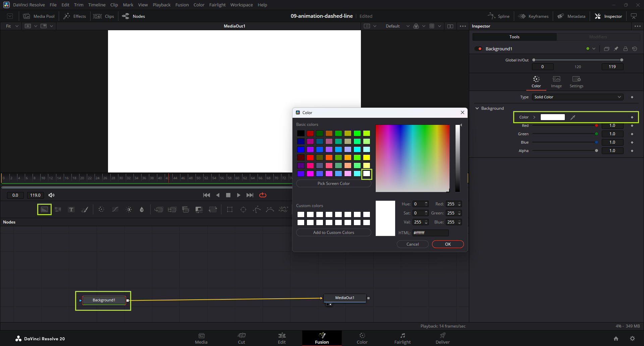Select the Text+ tool in the toolbar
644x346 pixels.
[x=71, y=210]
